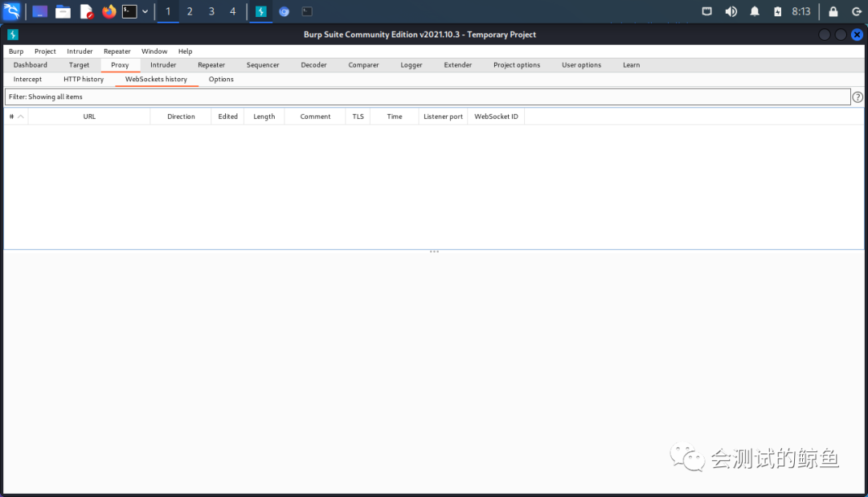Sort by the Direction column header
This screenshot has height=497, width=868.
pyautogui.click(x=181, y=117)
